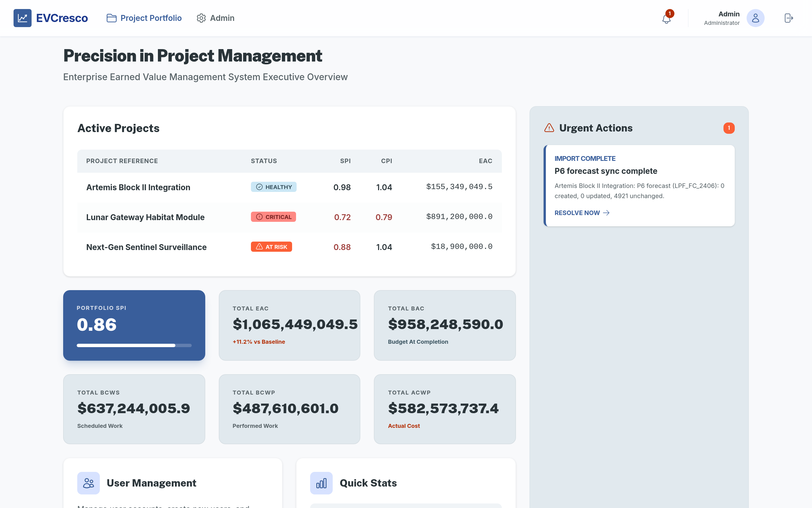Click the STATUS column header
This screenshot has width=812, height=508.
[x=264, y=161]
